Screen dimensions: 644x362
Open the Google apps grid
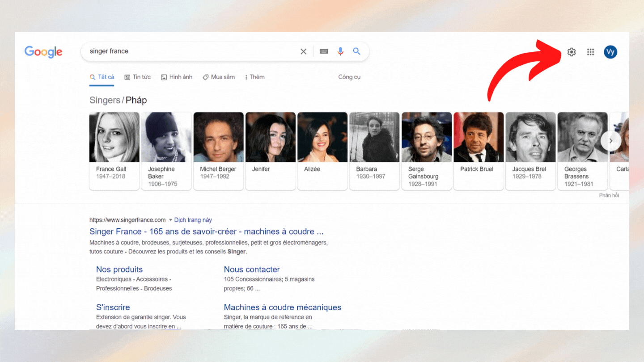590,52
